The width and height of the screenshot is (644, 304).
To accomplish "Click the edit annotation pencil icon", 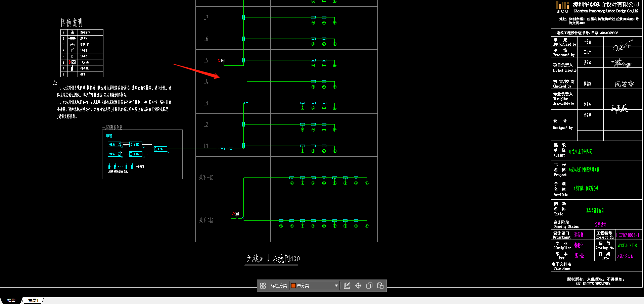I will click(347, 286).
